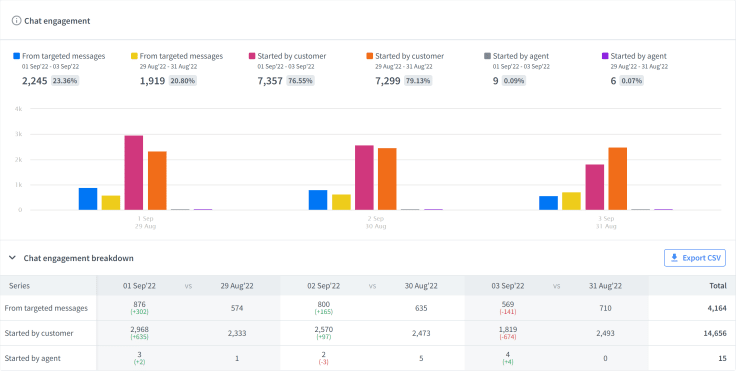This screenshot has height=371, width=736.
Task: Click the 29 Aug'22 column header
Action: (237, 286)
